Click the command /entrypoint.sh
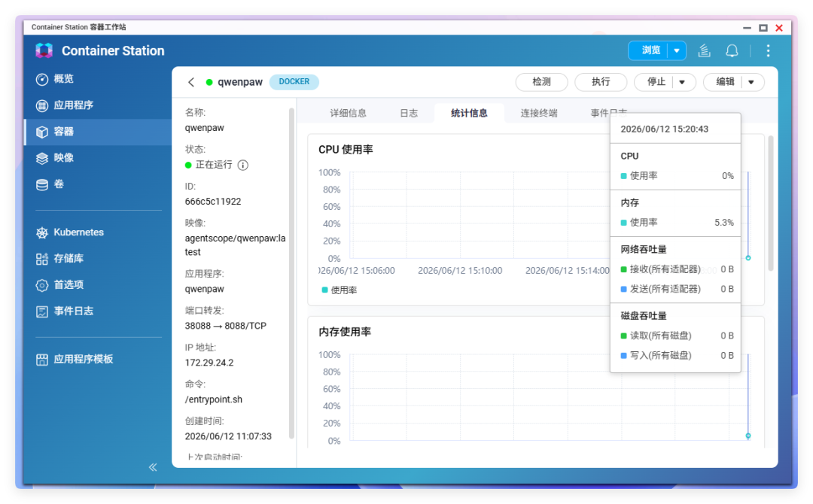813x504 pixels. click(214, 399)
